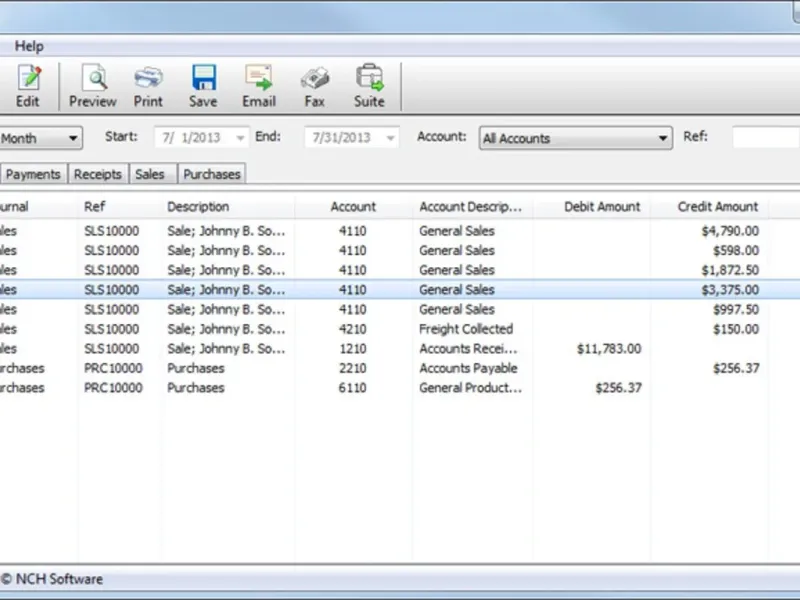800x600 pixels.
Task: Open the Preview icon in toolbar
Action: pos(93,86)
